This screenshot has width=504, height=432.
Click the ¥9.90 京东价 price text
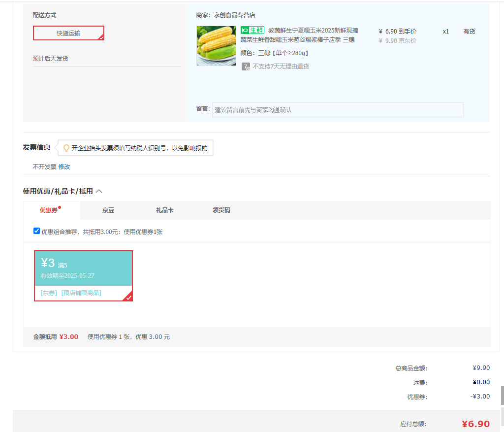click(x=397, y=40)
